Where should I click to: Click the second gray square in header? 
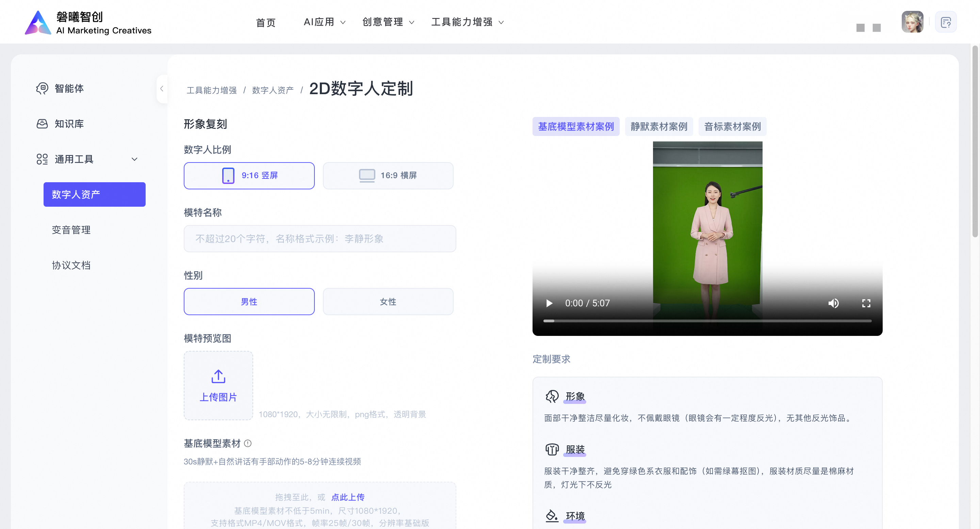pos(877,28)
